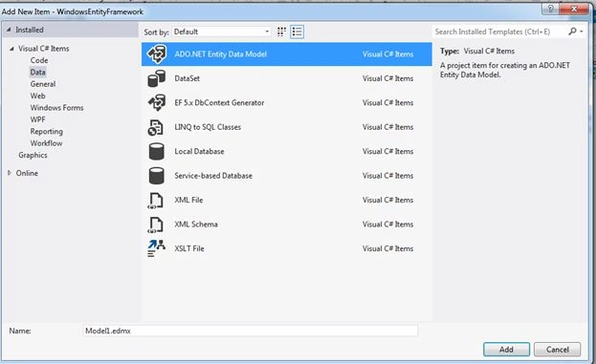Viewport: 596px width, 364px height.
Task: Select the Service-based Database template name
Action: (x=213, y=176)
